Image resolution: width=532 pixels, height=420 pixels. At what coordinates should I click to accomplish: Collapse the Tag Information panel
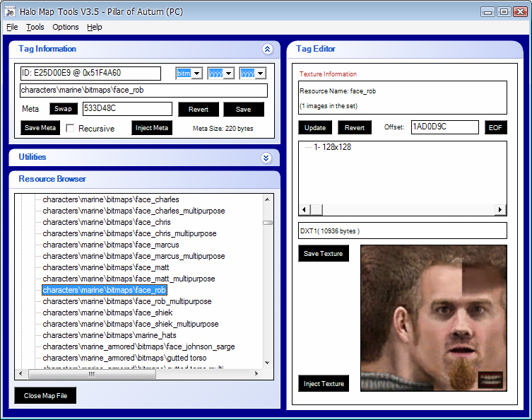(266, 49)
